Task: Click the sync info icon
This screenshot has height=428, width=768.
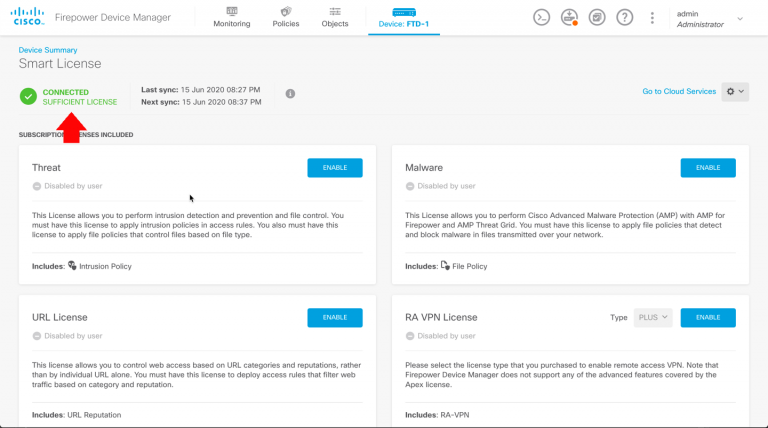Action: (x=290, y=94)
